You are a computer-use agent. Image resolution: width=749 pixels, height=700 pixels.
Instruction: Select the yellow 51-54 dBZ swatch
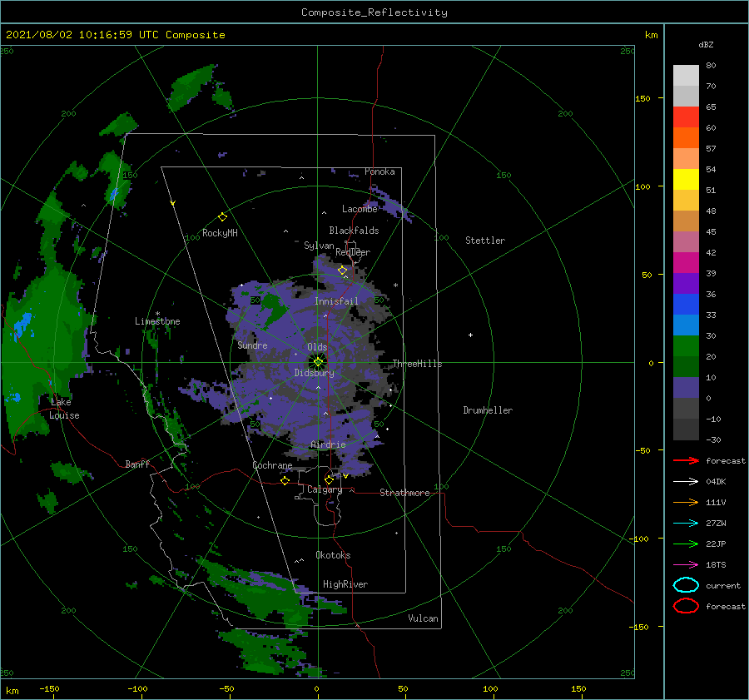[x=686, y=179]
